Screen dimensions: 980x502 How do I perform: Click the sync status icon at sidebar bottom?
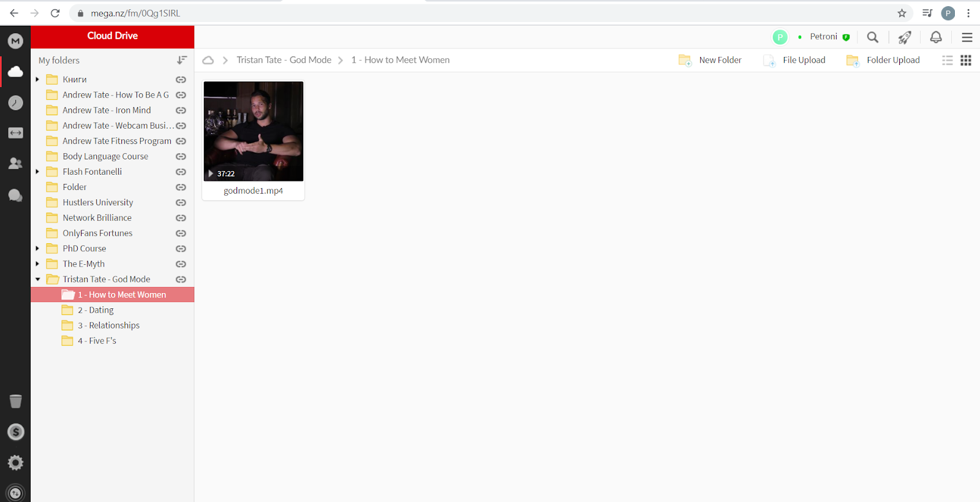pos(15,493)
